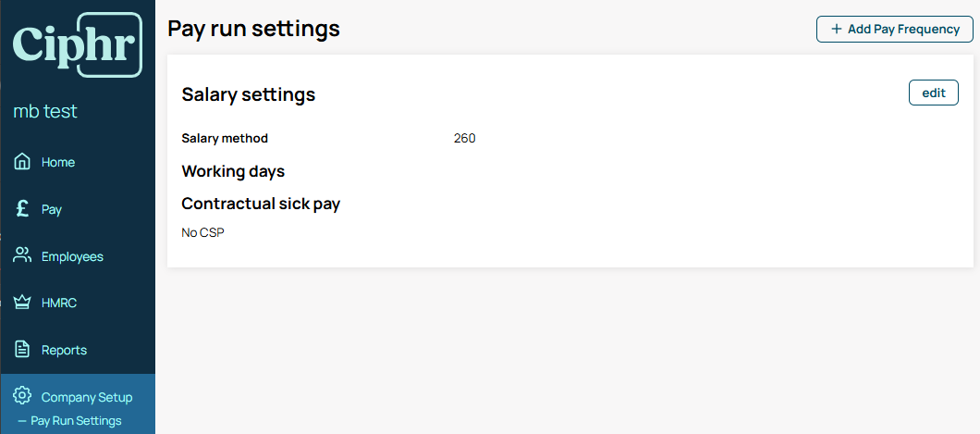
Task: Click the No CSP text
Action: (x=202, y=232)
